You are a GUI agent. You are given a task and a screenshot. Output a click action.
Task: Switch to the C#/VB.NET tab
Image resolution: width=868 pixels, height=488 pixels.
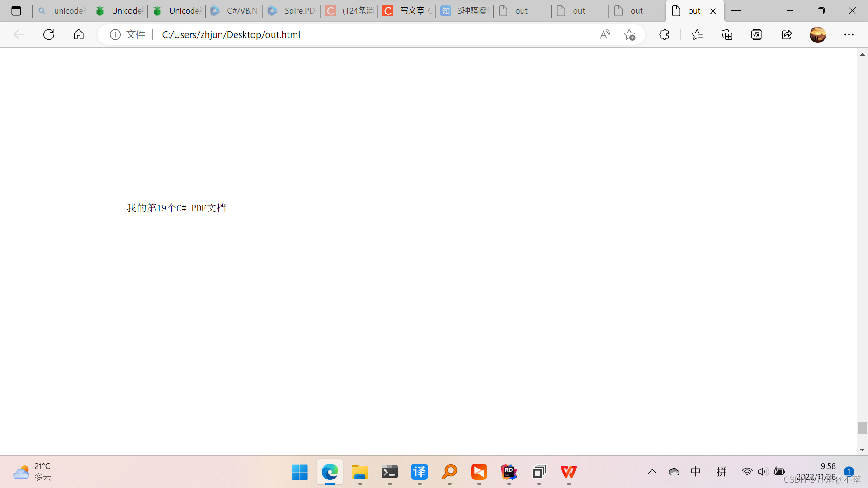tap(234, 11)
